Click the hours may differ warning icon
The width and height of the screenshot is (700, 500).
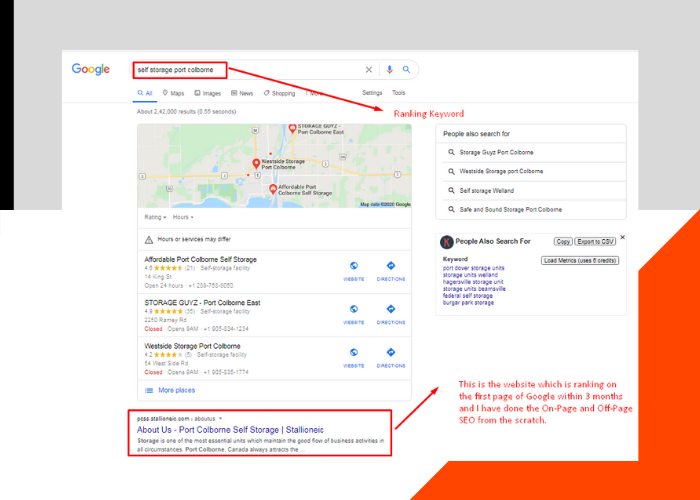click(x=149, y=240)
